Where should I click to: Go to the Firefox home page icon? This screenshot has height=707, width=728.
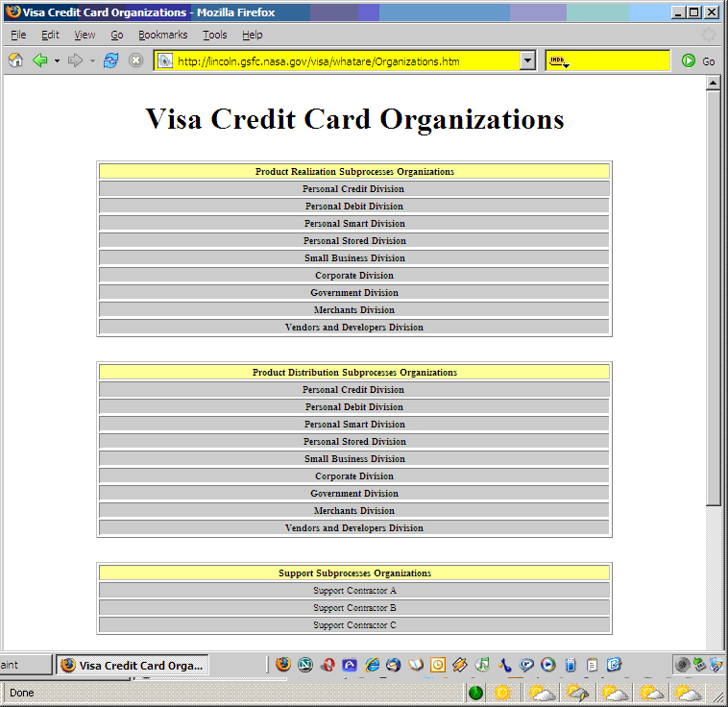pyautogui.click(x=15, y=61)
